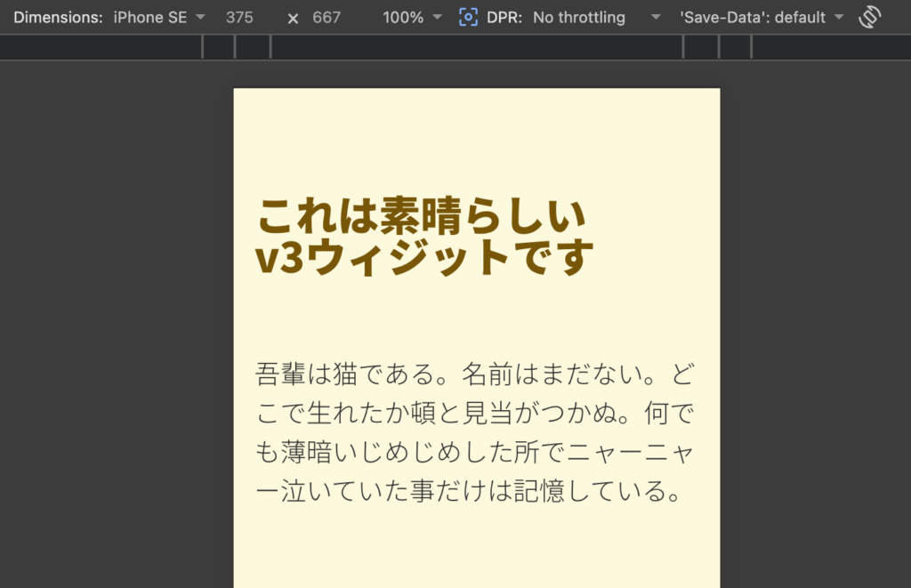Click the width field showing 375
911x588 pixels.
(239, 16)
